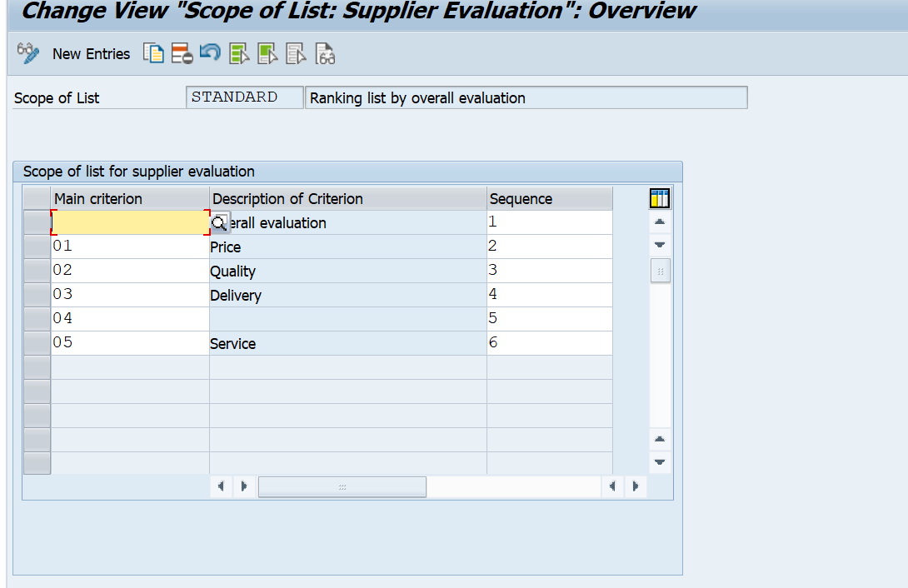Open search help for Main criterion field
The image size is (908, 588).
point(219,223)
